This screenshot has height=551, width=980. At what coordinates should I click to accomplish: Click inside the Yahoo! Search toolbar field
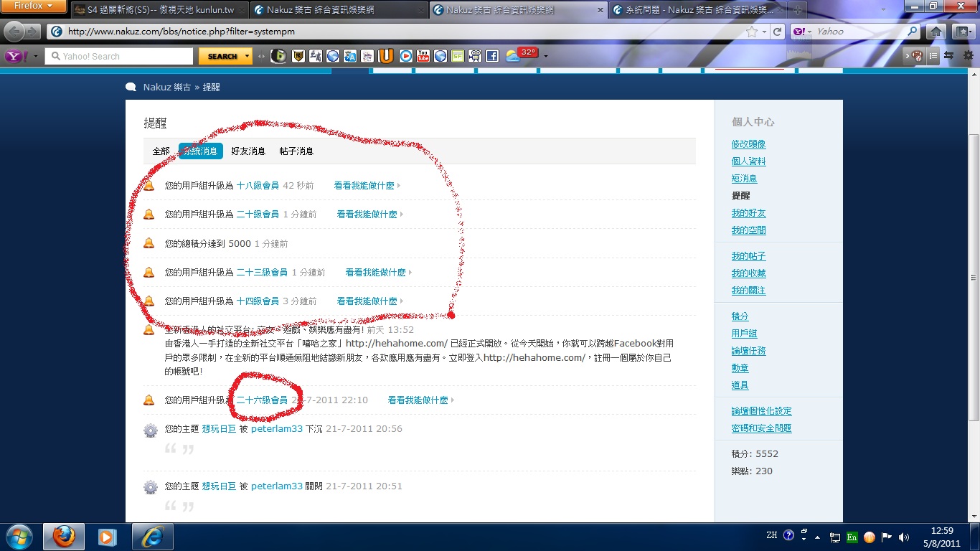(122, 56)
